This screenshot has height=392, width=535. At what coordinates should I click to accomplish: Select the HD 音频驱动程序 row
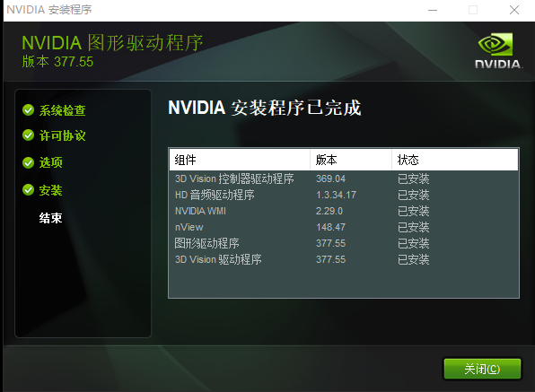click(x=344, y=195)
